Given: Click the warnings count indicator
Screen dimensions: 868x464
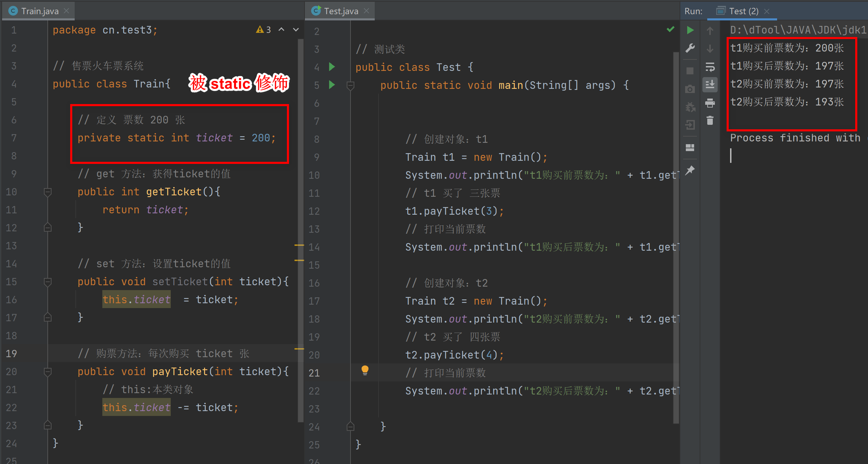Looking at the screenshot, I should click(263, 30).
